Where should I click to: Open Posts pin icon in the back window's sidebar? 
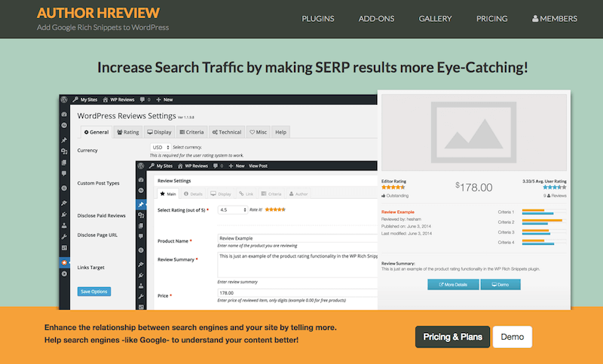(x=64, y=140)
